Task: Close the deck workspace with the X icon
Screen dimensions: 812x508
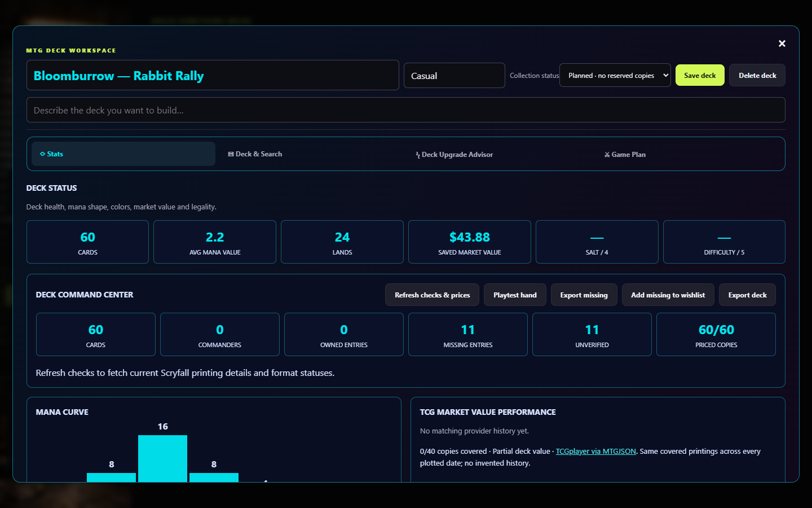Action: click(782, 43)
